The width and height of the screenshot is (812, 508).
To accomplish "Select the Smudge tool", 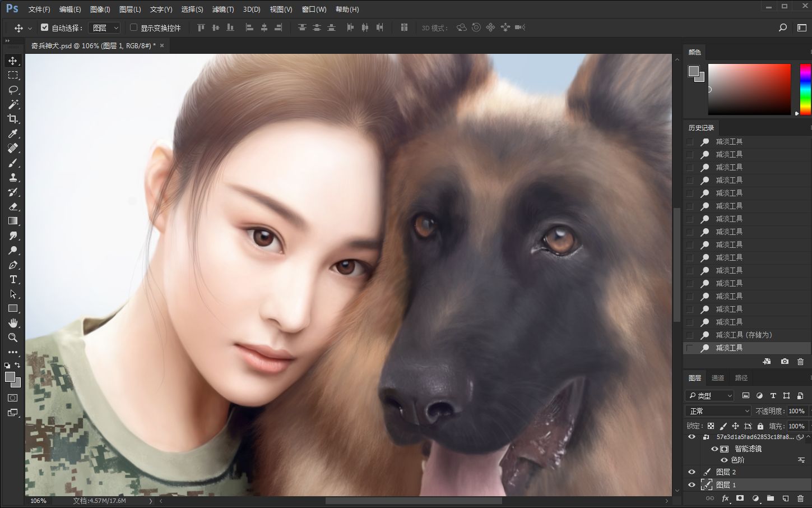I will click(x=13, y=235).
